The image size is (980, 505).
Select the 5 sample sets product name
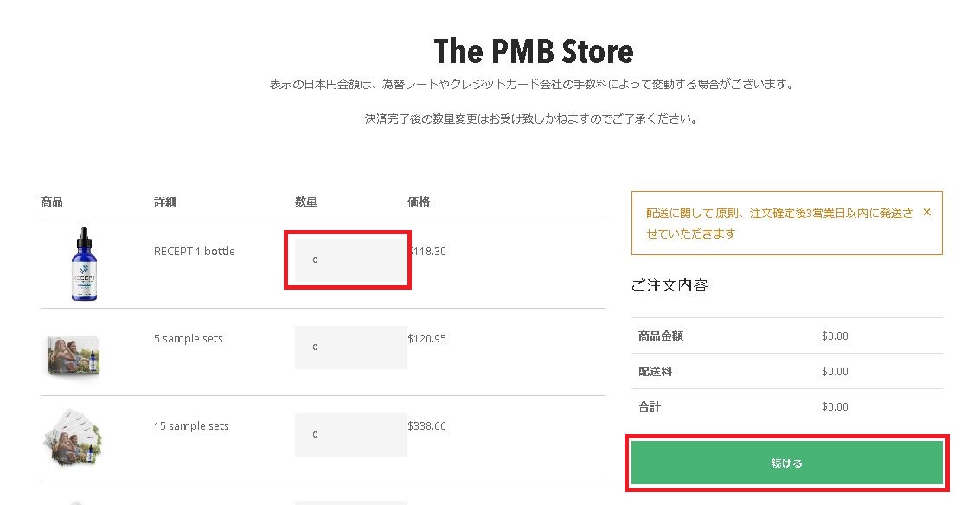tap(188, 339)
